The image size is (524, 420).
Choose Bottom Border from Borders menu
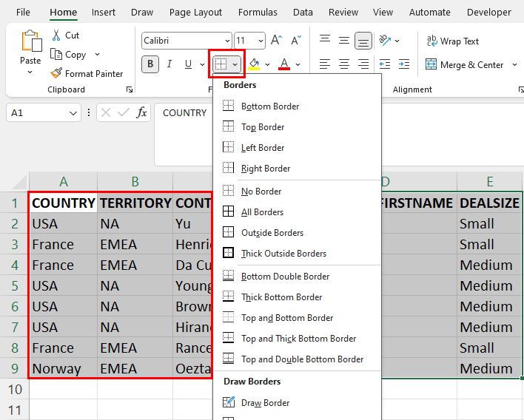tap(297, 106)
